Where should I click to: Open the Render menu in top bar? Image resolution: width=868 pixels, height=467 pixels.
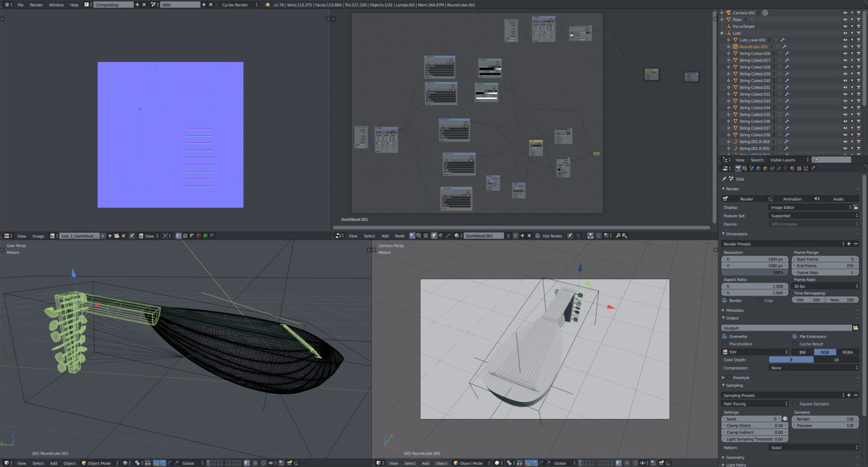click(36, 5)
